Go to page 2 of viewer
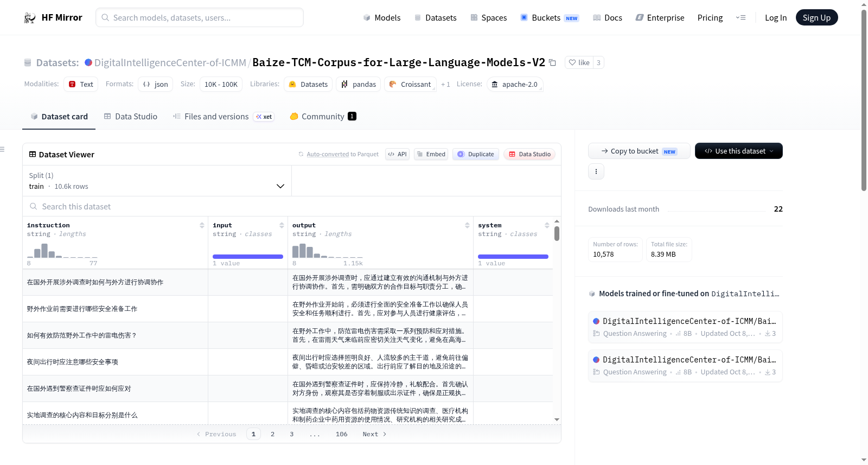The width and height of the screenshot is (868, 465). tap(272, 434)
